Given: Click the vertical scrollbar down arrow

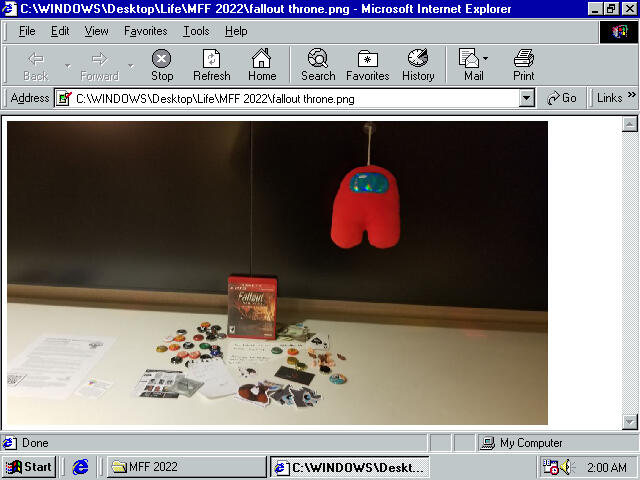Looking at the screenshot, I should coord(630,421).
